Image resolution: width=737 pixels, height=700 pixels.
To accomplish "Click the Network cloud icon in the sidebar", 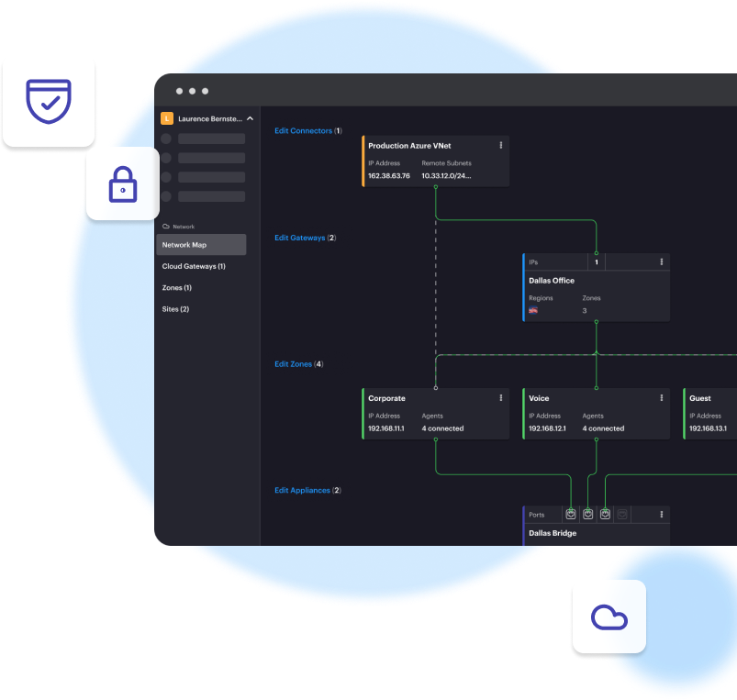I will point(166,227).
